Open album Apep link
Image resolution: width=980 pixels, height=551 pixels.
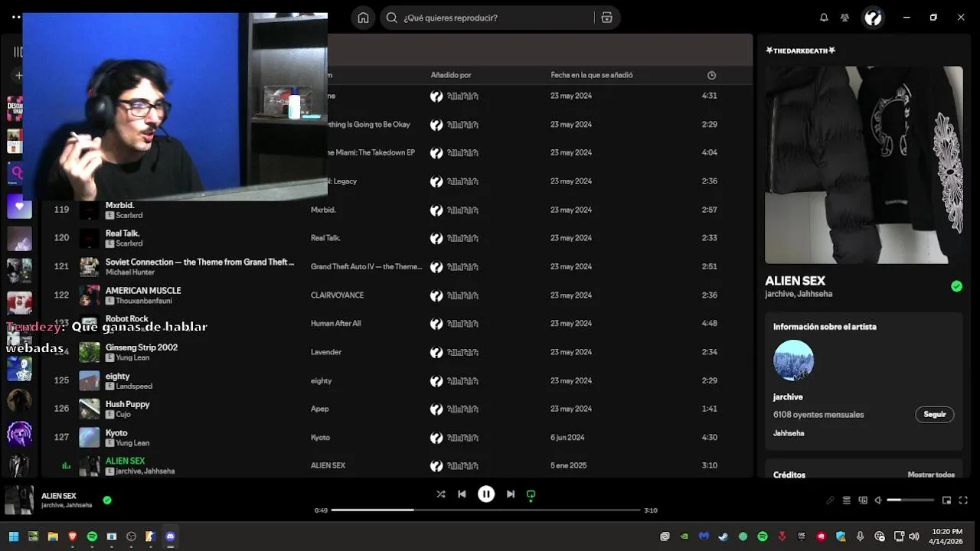pyautogui.click(x=320, y=409)
